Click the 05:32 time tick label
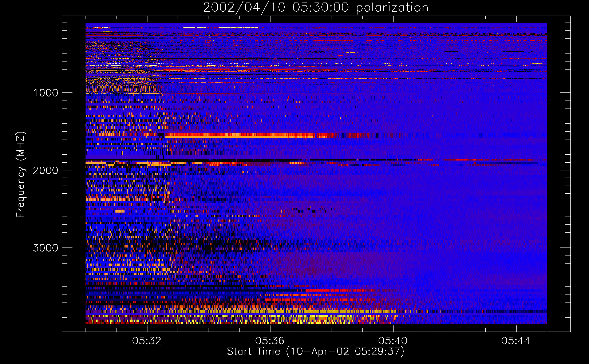The height and width of the screenshot is (364, 589). (x=147, y=341)
